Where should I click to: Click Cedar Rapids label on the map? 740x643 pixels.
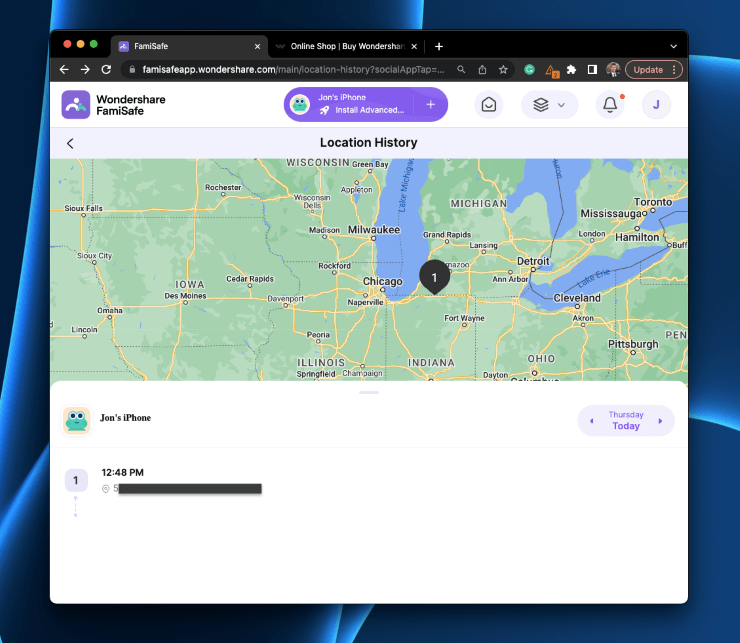click(250, 279)
